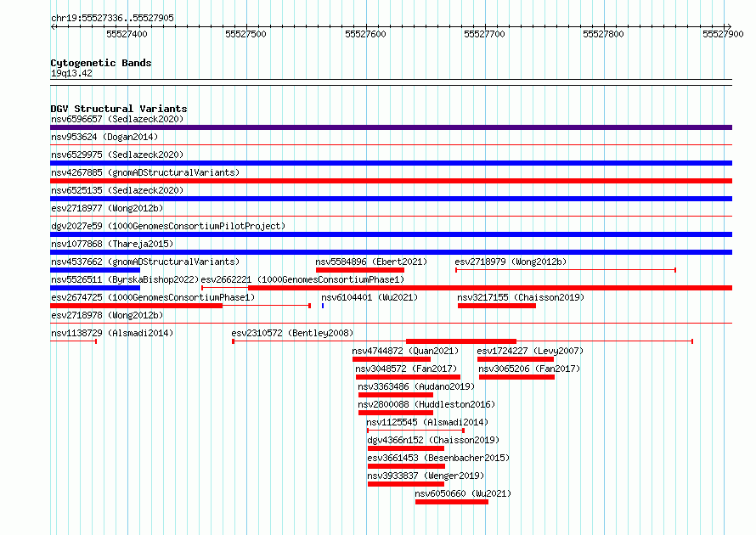The image size is (756, 535).
Task: Click the chr19:55527336..55527905 region label
Action: [x=112, y=18]
